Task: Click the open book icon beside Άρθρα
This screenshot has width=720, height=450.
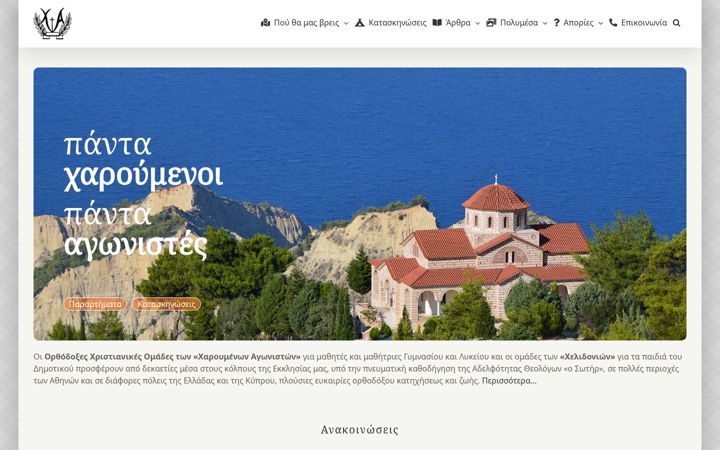Action: coord(437,22)
